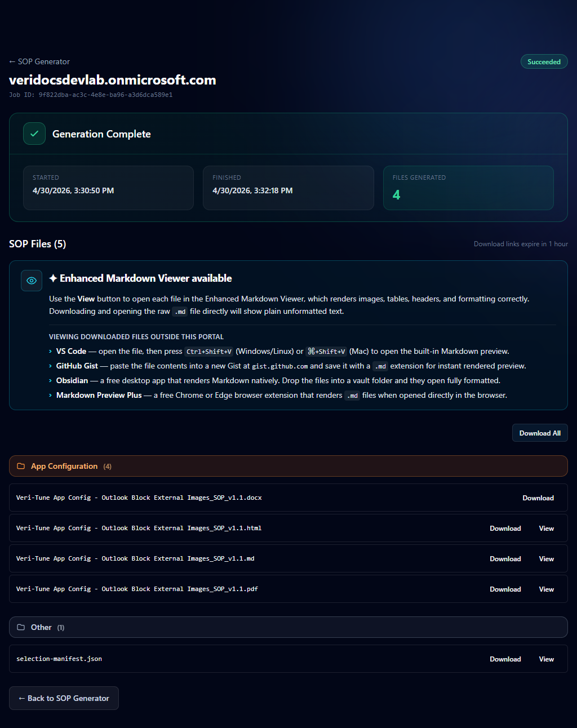View the SOP_v1.1.pdf file
Screen dimensions: 577x728
[x=547, y=589]
